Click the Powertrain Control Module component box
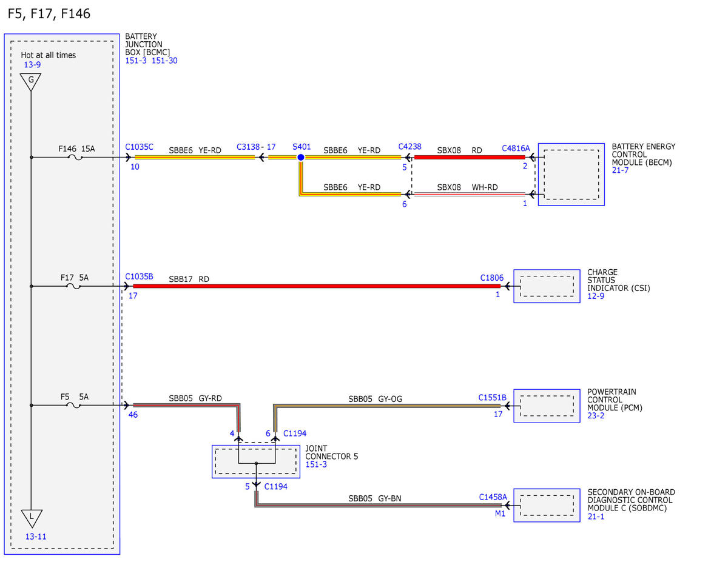The height and width of the screenshot is (562, 728). (547, 406)
